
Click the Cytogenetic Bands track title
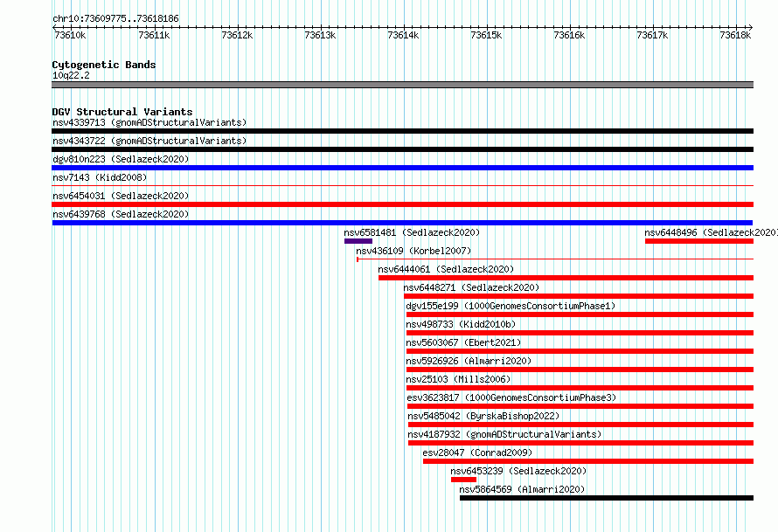pos(104,65)
